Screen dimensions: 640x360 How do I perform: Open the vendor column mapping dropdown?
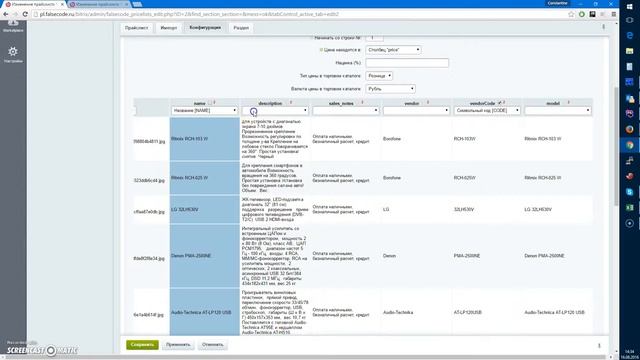[x=416, y=111]
